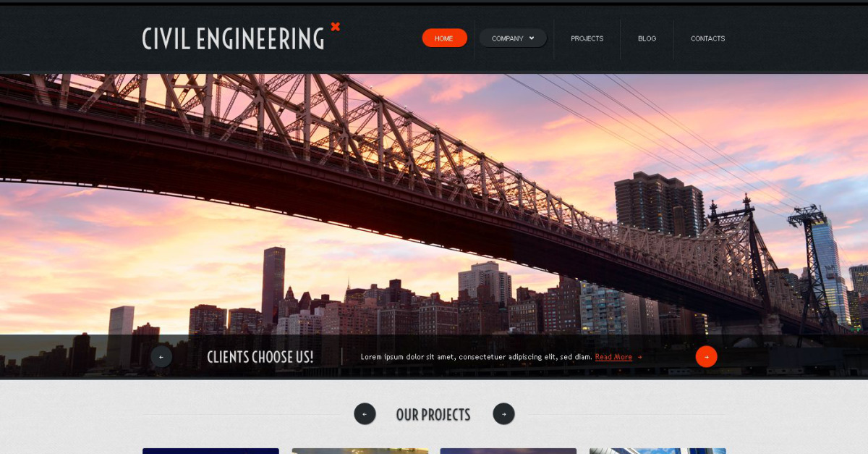Advance slider with the orange next arrow

click(x=706, y=356)
